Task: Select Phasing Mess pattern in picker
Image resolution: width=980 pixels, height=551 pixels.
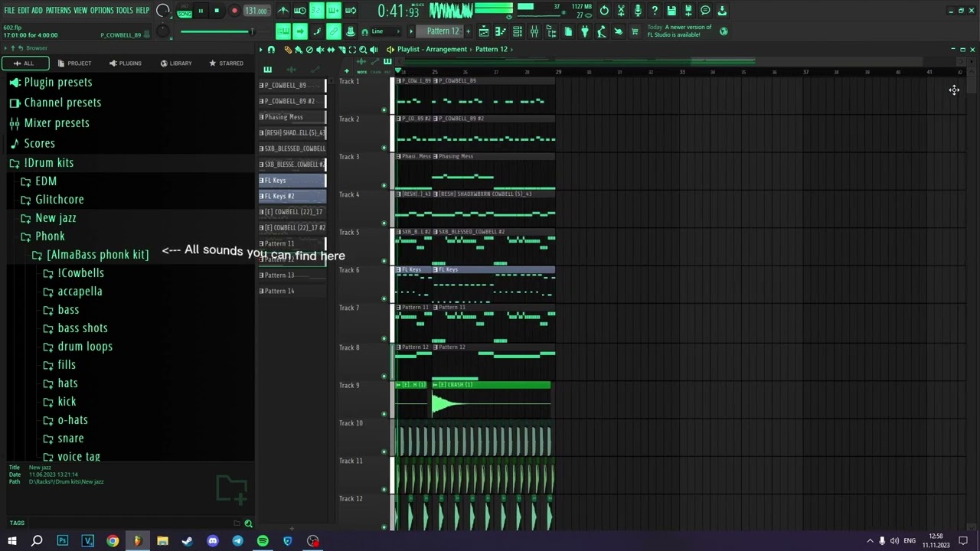Action: click(292, 117)
